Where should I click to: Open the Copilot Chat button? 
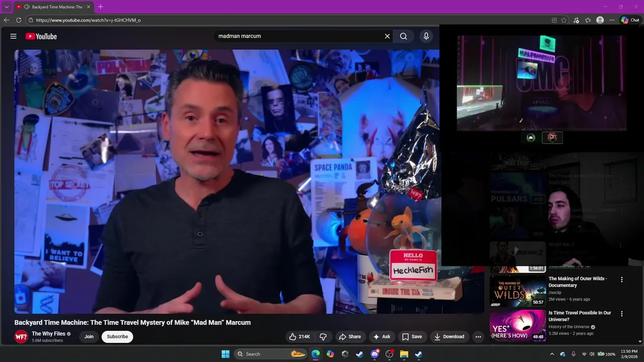(630, 20)
